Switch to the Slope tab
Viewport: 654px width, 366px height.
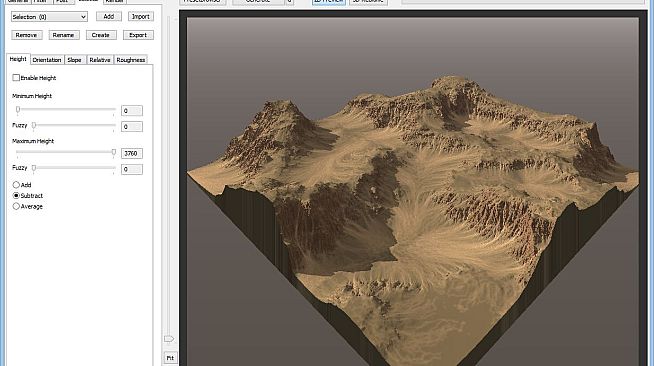click(75, 60)
